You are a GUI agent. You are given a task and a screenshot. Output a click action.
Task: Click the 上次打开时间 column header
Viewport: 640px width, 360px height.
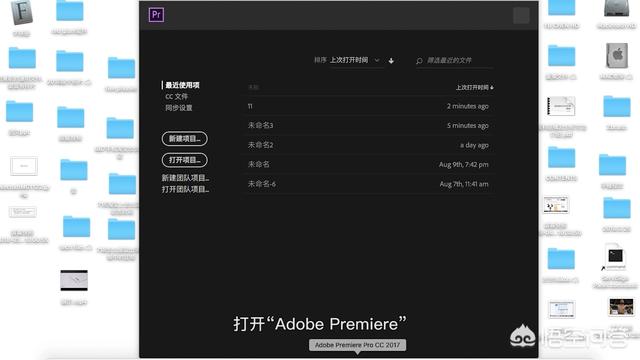[474, 87]
